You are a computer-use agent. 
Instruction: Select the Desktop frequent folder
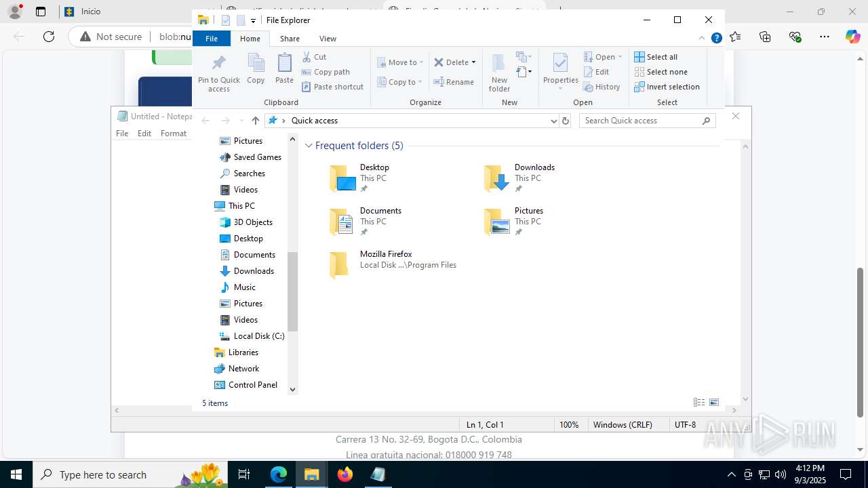(374, 178)
